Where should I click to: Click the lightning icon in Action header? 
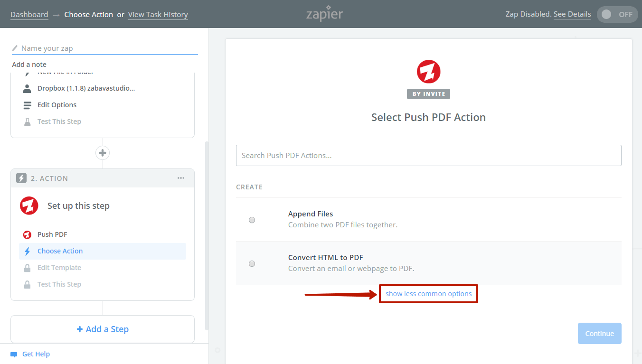click(x=21, y=178)
